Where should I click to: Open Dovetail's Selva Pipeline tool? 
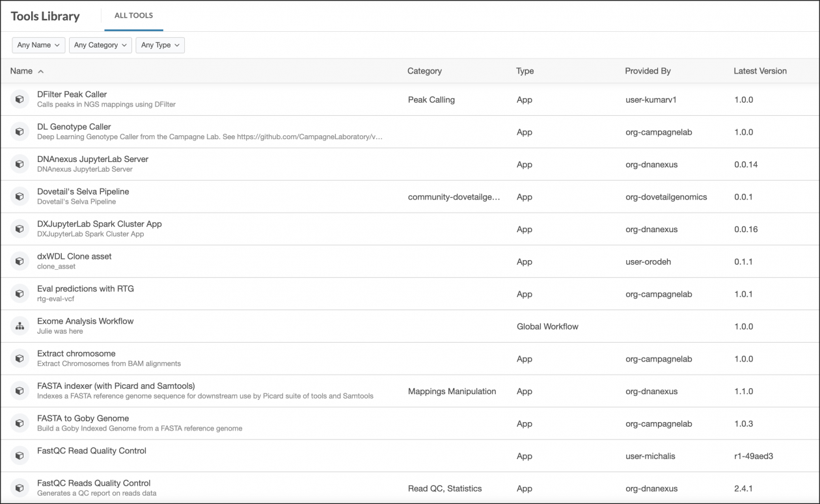(83, 191)
